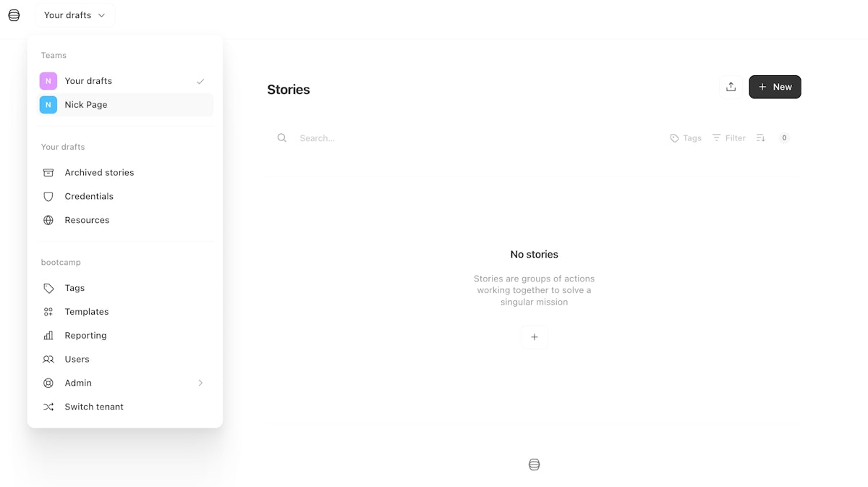868x487 pixels.
Task: Open the Filter options
Action: tap(728, 138)
